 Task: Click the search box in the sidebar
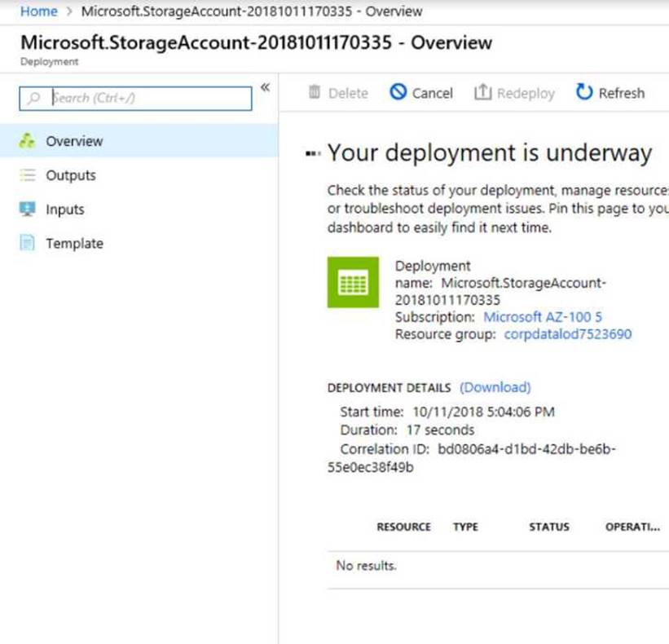pyautogui.click(x=135, y=99)
